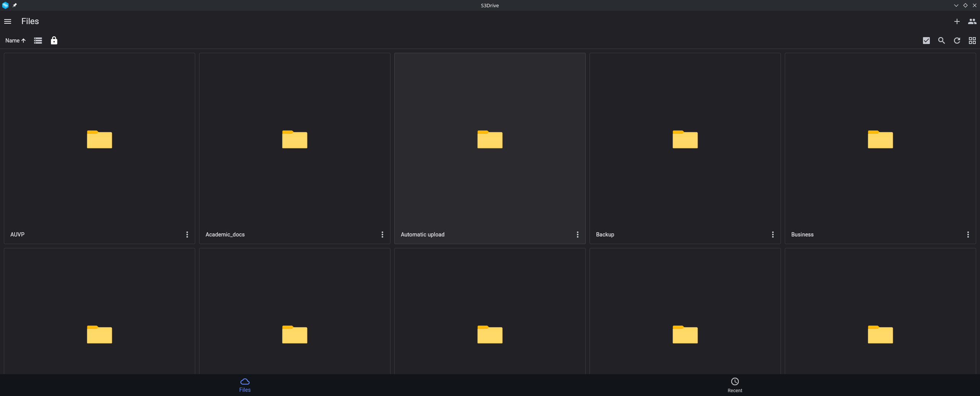Refresh the file listing
Viewport: 980px width, 396px height.
(x=957, y=41)
